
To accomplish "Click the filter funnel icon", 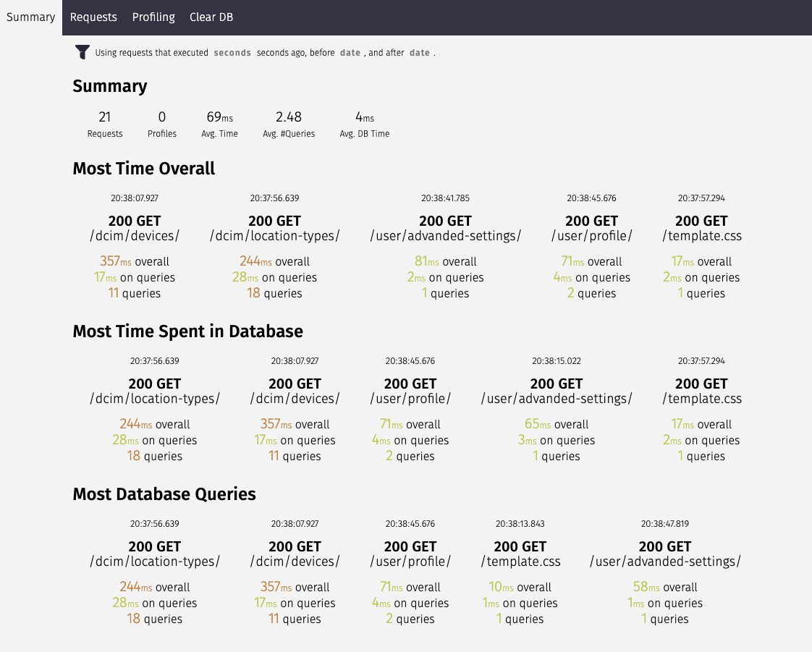I will point(82,52).
